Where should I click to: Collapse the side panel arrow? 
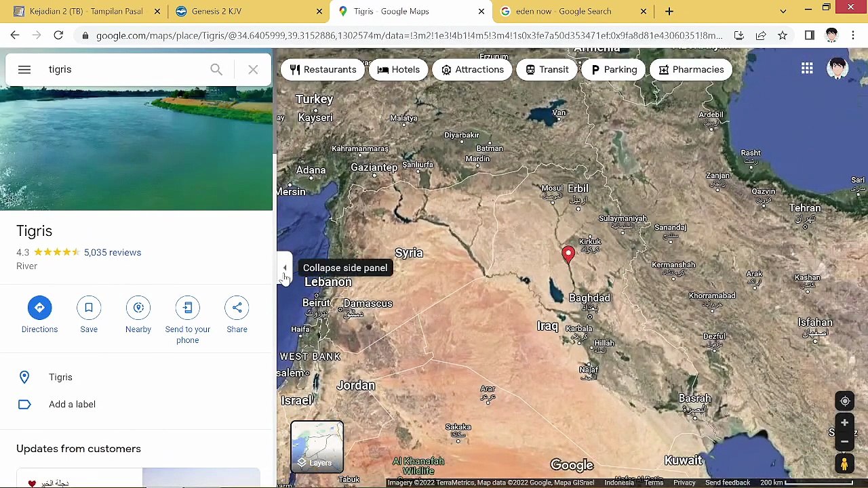(x=285, y=268)
